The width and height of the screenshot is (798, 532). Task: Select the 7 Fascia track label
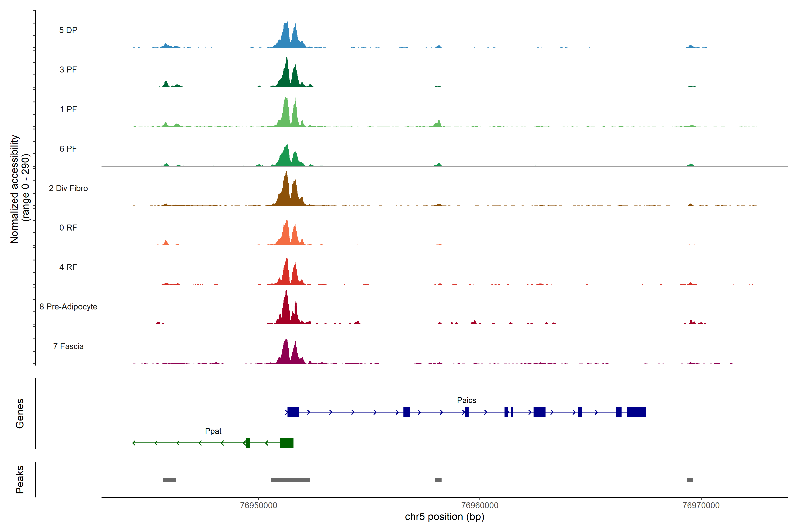68,346
